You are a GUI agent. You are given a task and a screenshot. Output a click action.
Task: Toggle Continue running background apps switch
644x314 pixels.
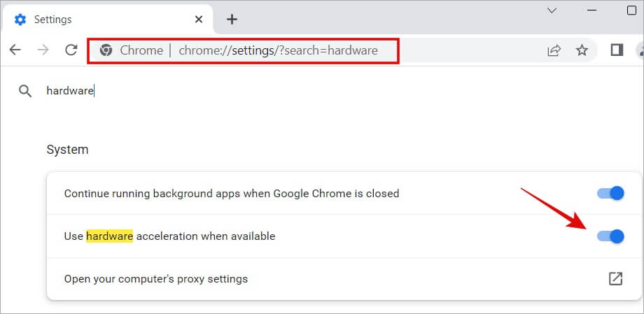(x=610, y=193)
